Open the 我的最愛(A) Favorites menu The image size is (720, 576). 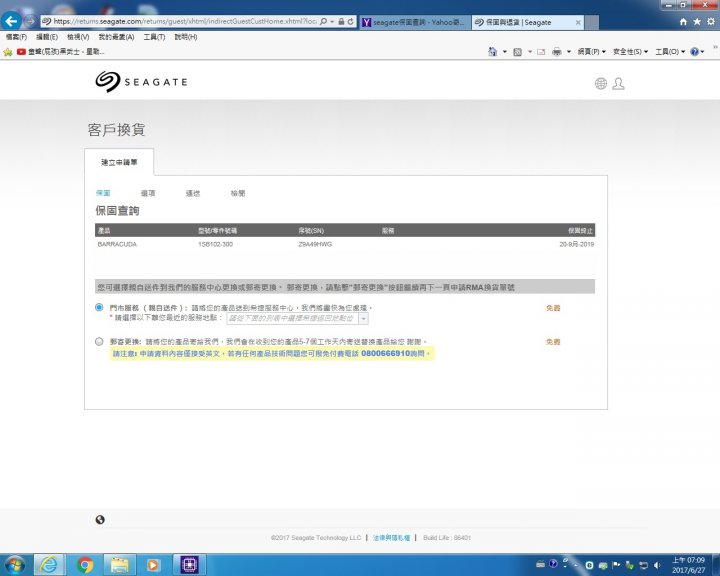[x=116, y=37]
